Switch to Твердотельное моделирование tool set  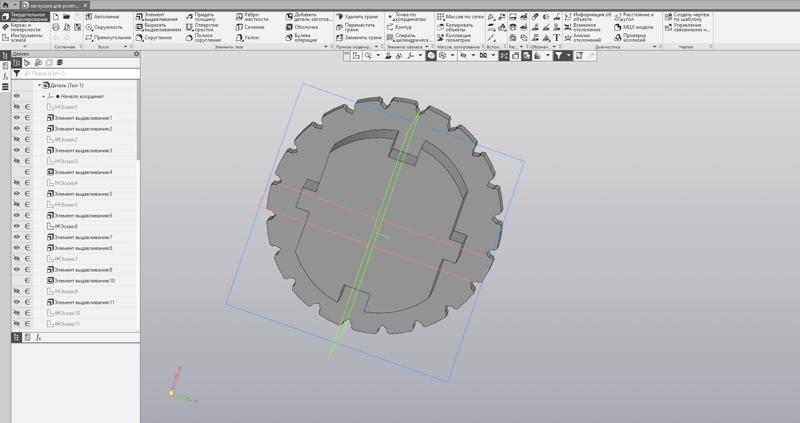(x=25, y=17)
